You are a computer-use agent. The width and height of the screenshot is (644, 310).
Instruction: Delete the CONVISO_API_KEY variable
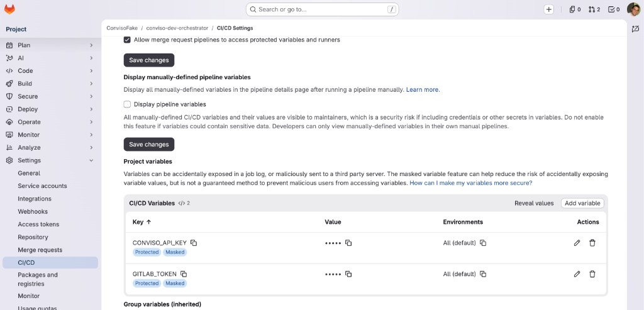tap(592, 243)
